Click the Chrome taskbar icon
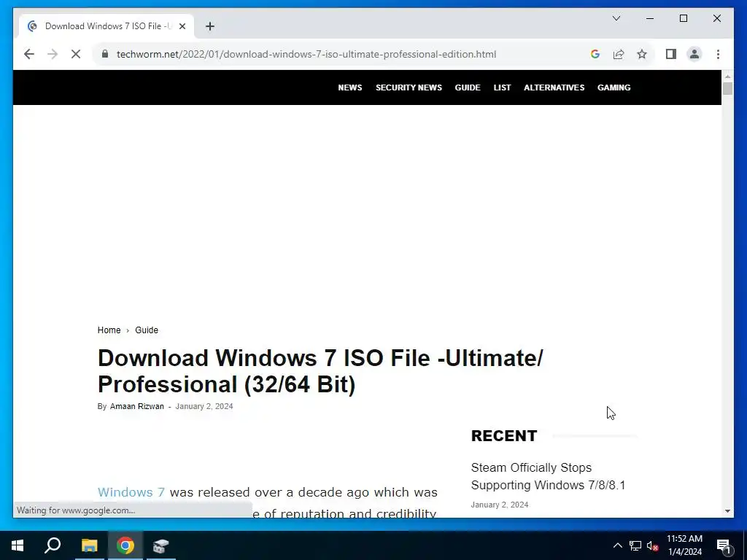The image size is (747, 560). pyautogui.click(x=125, y=545)
